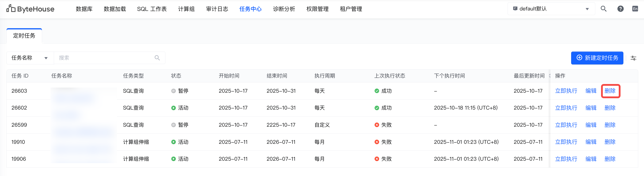
Task: Go to the SQL 工作表 menu
Action: click(152, 9)
